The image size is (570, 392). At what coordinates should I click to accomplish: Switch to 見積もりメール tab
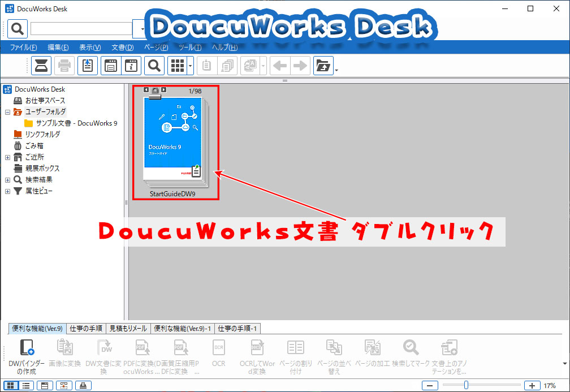(x=128, y=329)
